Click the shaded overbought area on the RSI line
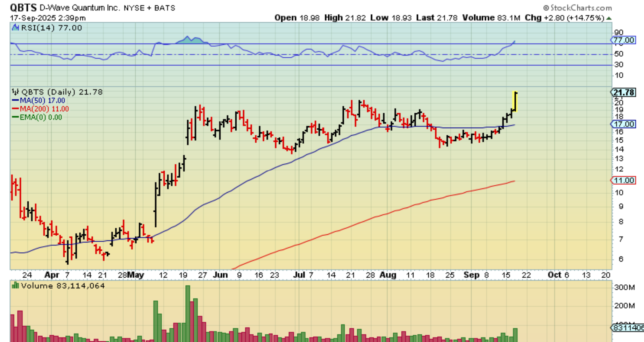 coord(190,40)
